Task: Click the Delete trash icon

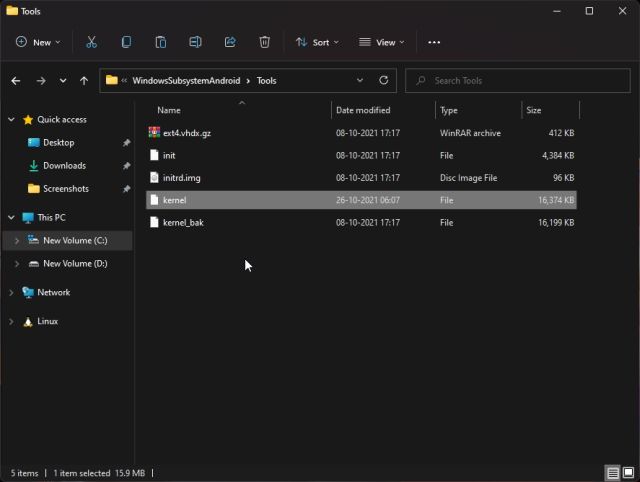Action: [x=264, y=42]
